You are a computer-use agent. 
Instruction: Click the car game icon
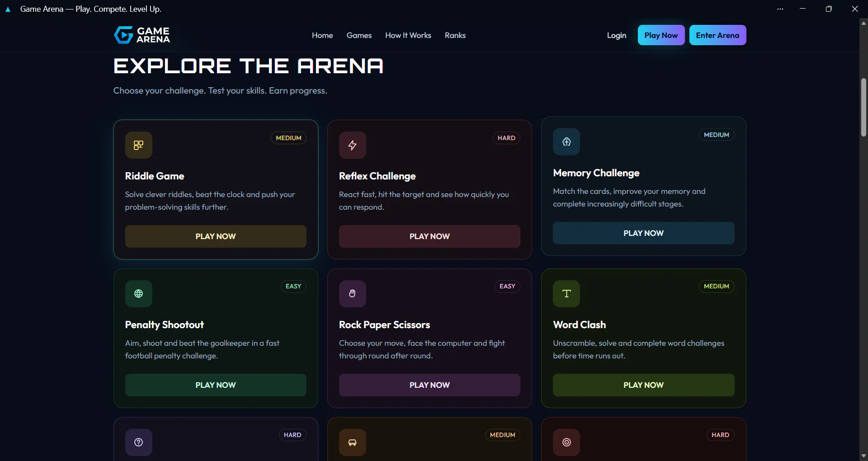(x=352, y=442)
